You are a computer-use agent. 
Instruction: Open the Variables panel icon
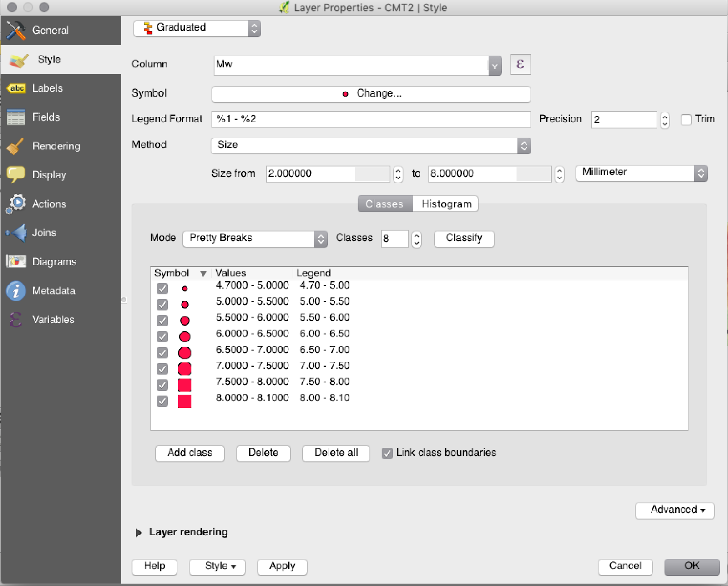(x=16, y=319)
